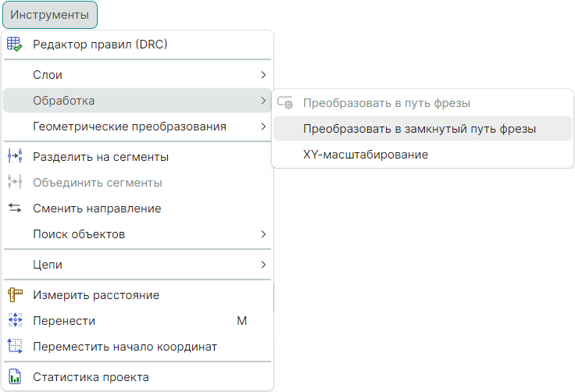Click the merge segments icon
This screenshot has width=575, height=392.
pos(15,183)
